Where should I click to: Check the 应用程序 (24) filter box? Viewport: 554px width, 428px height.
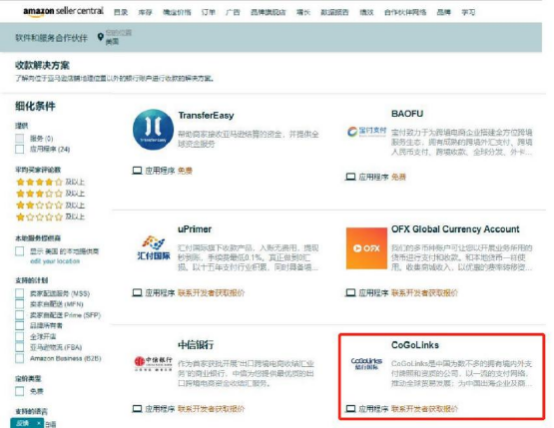point(20,149)
